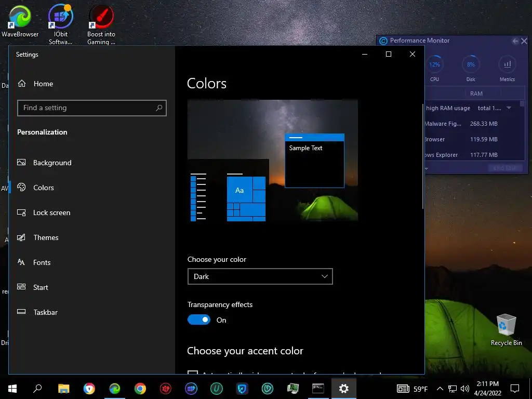Screen dimensions: 532x399
Task: Expand high RAM usage dropdown arrow
Action: click(509, 108)
